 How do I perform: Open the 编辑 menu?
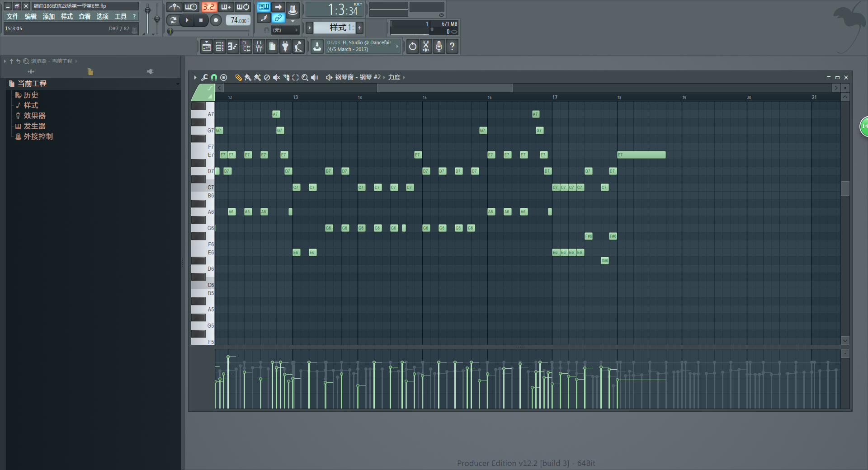(31, 16)
